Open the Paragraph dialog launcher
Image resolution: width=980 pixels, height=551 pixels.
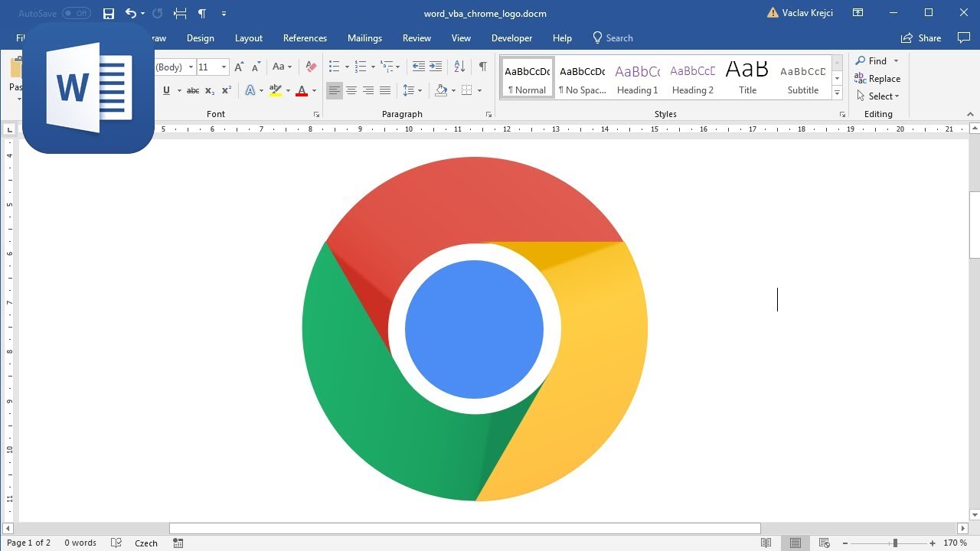point(488,115)
